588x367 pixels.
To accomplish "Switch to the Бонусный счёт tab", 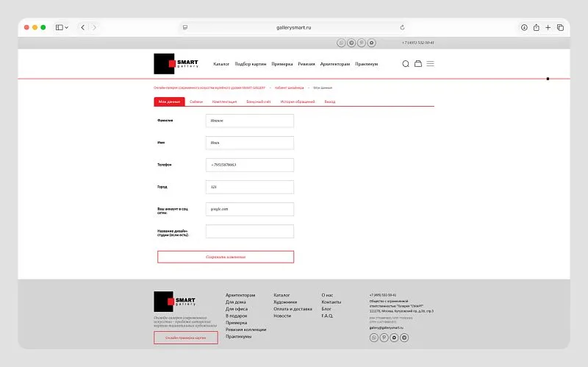I will [x=259, y=101].
